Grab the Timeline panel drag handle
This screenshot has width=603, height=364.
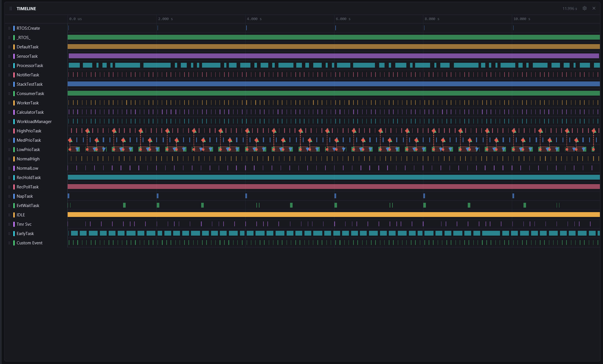[x=11, y=8]
